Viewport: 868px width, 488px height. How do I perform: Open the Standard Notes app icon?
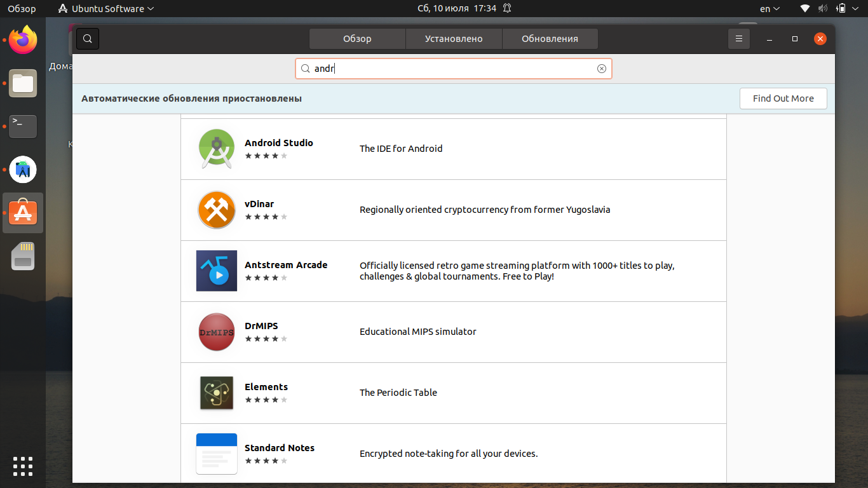tap(217, 454)
